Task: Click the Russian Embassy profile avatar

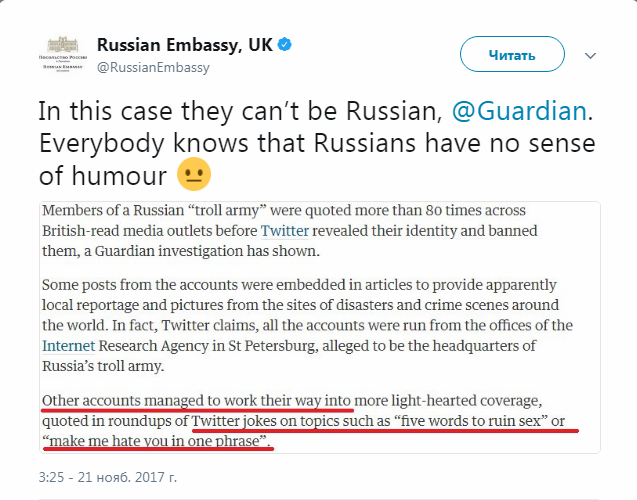Action: tap(66, 54)
